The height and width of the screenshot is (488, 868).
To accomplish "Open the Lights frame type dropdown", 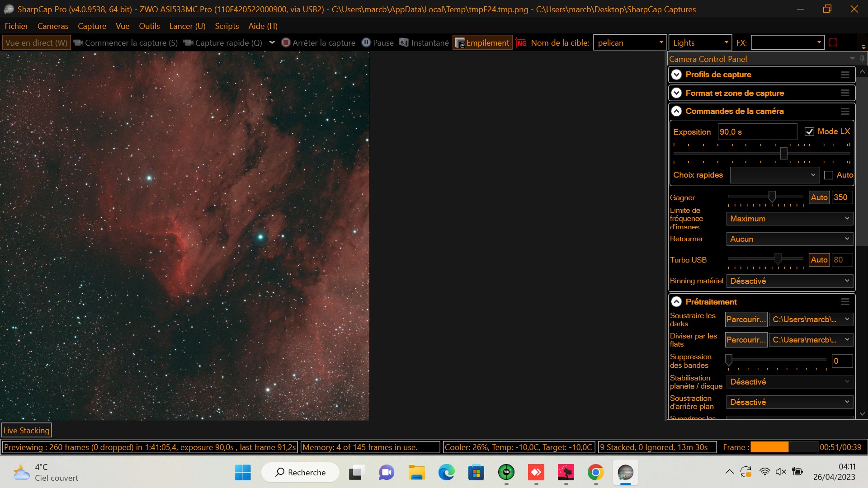I will tap(700, 43).
